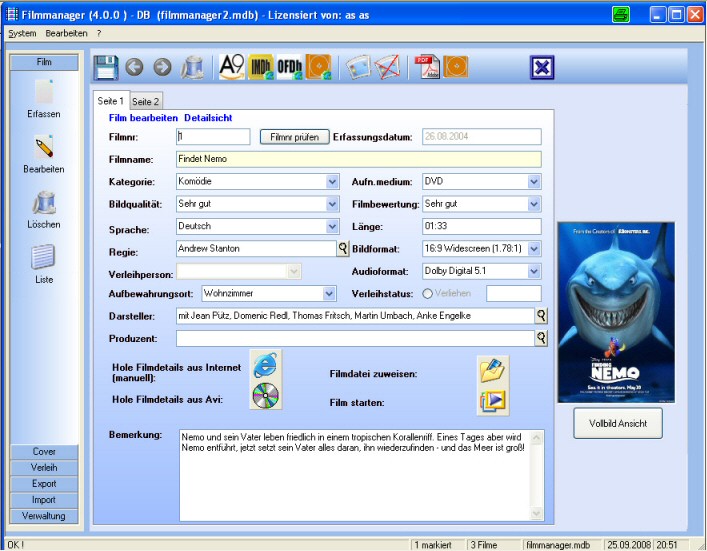The width and height of the screenshot is (707, 551).
Task: Export film as PDF via toolbar icon
Action: click(x=428, y=68)
